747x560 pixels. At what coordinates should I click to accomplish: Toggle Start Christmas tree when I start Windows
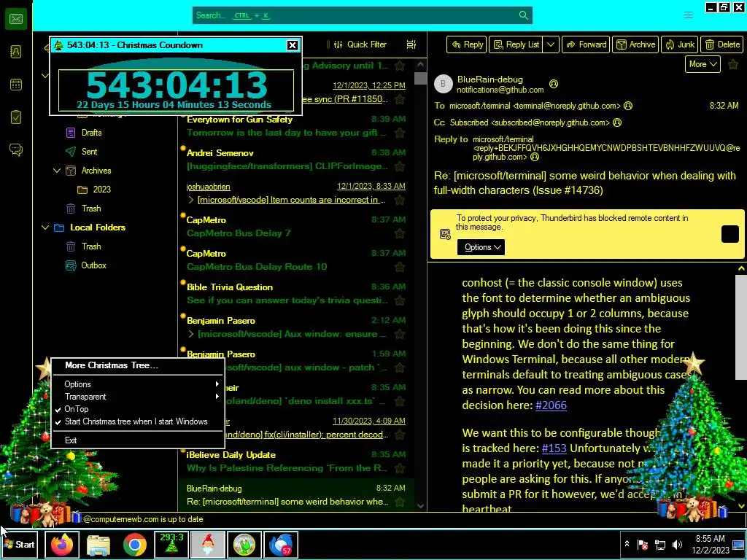pyautogui.click(x=137, y=421)
